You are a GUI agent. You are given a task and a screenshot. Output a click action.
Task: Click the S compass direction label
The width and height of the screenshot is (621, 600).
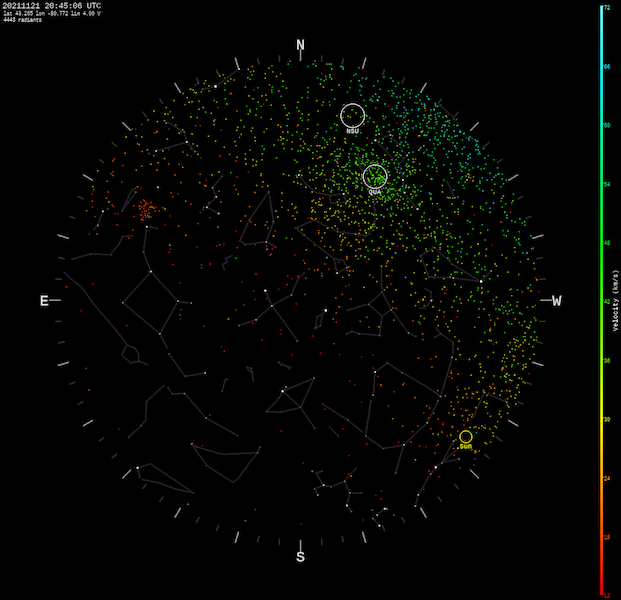(x=300, y=557)
